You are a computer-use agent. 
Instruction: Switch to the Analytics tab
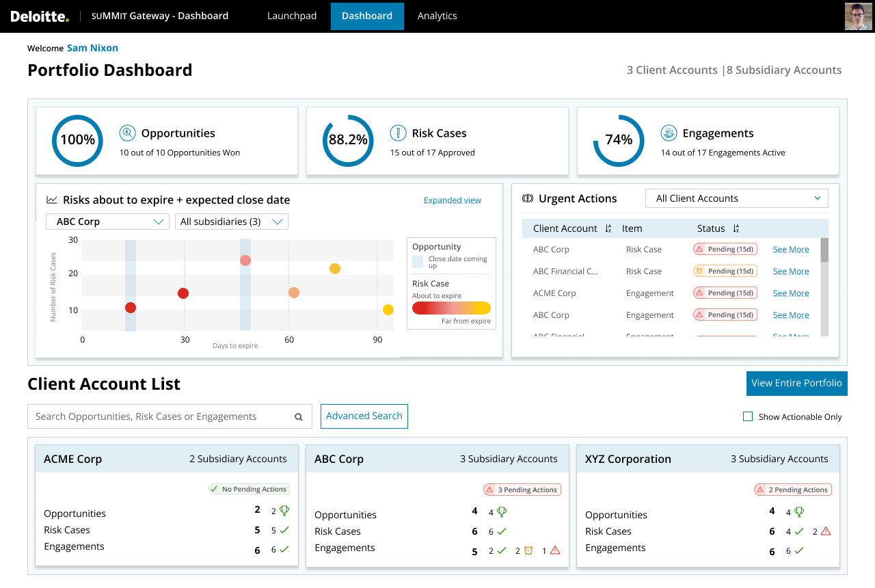(x=437, y=16)
